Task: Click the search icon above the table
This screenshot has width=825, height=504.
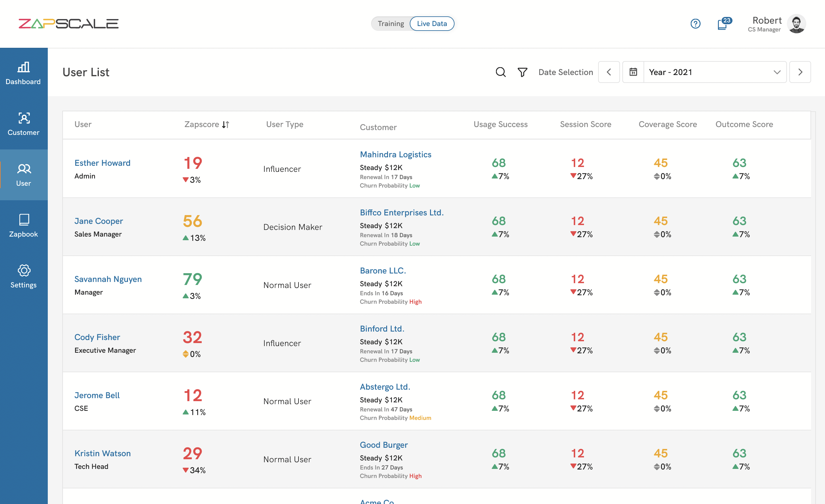Action: click(x=501, y=72)
